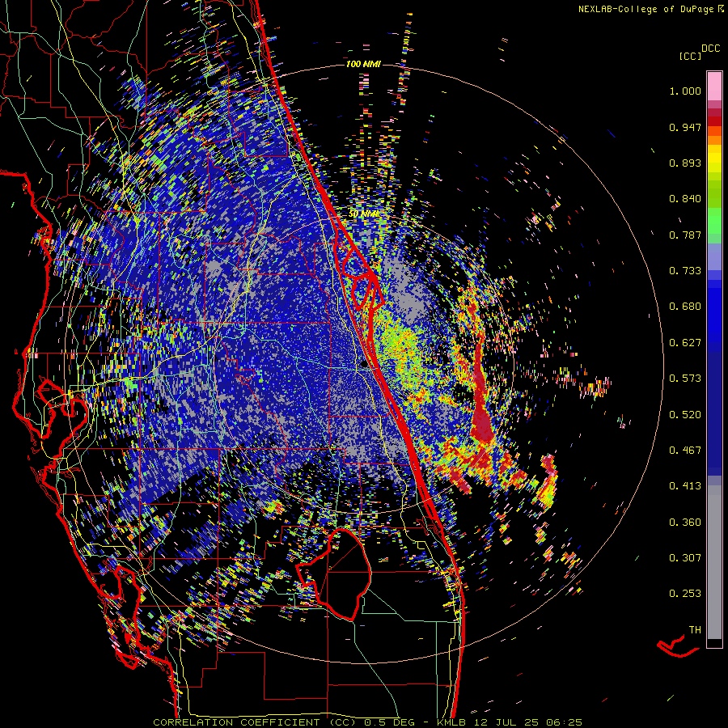
Task: Click the TH threshold label near the scale bottom
Action: (x=695, y=630)
